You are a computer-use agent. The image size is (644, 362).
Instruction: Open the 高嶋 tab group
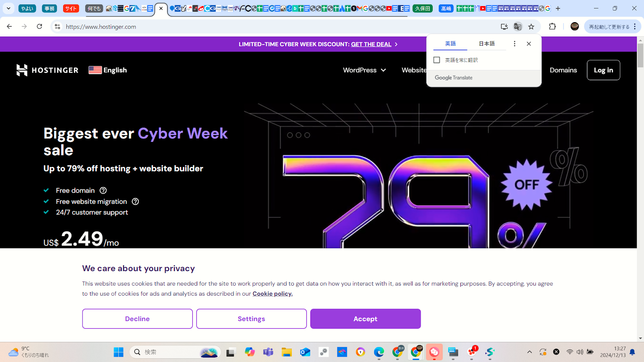(x=446, y=8)
